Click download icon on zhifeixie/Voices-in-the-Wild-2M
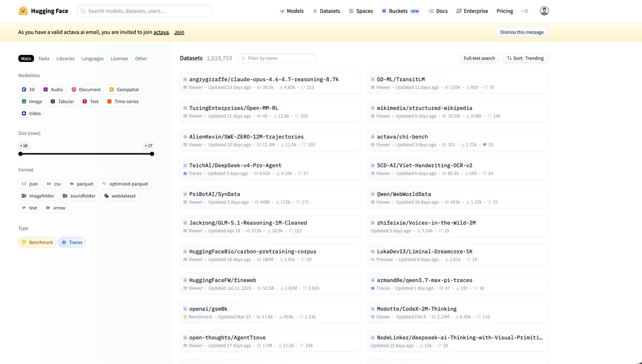This screenshot has width=642, height=364. pos(419,231)
